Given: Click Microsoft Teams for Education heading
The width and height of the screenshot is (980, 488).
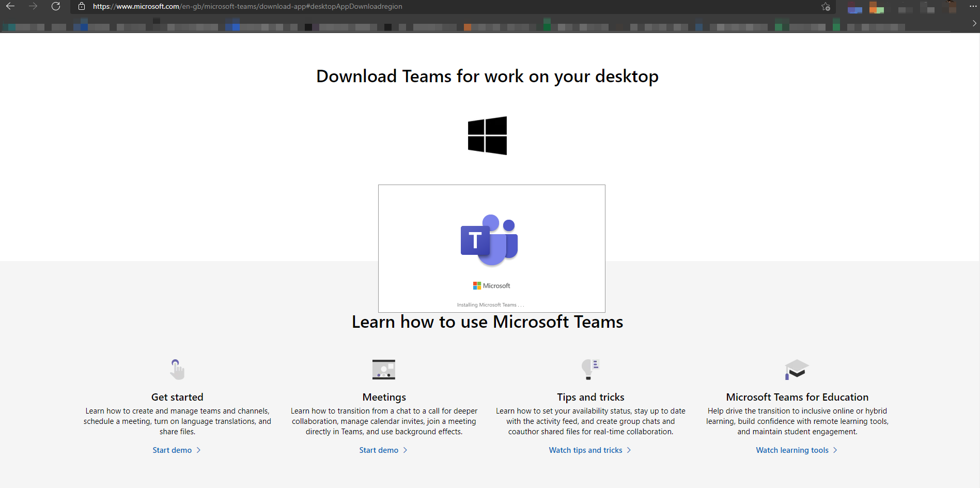Looking at the screenshot, I should (x=797, y=397).
